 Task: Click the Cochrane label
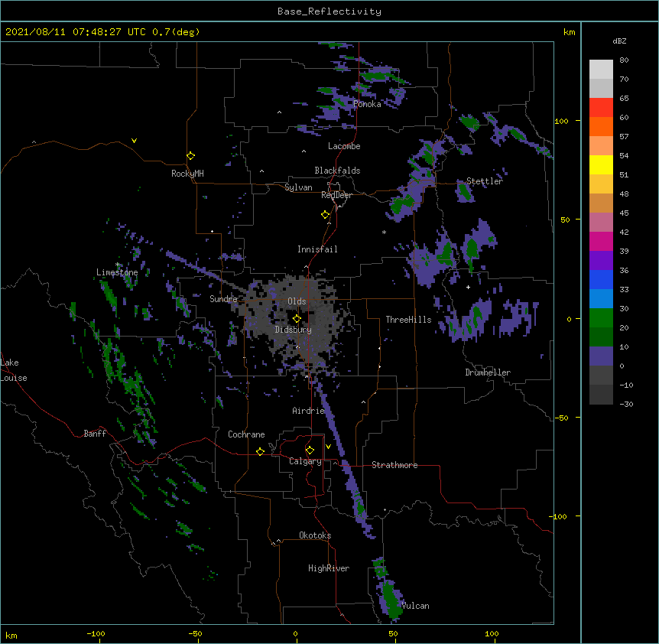[246, 434]
